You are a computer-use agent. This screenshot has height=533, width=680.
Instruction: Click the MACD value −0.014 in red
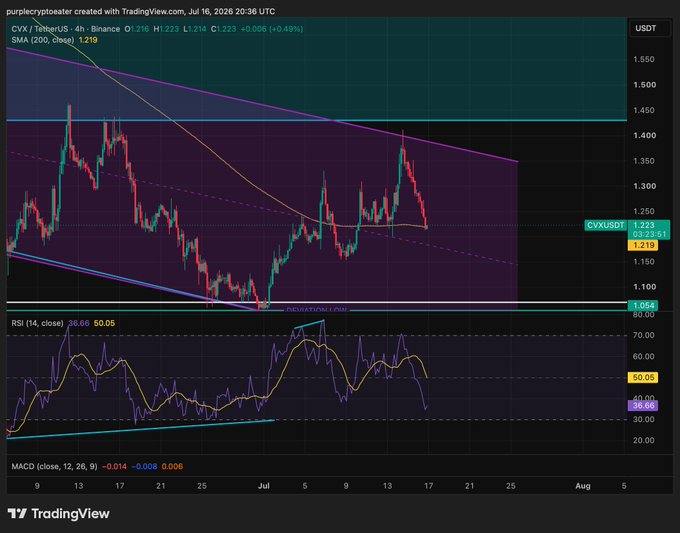(x=114, y=467)
